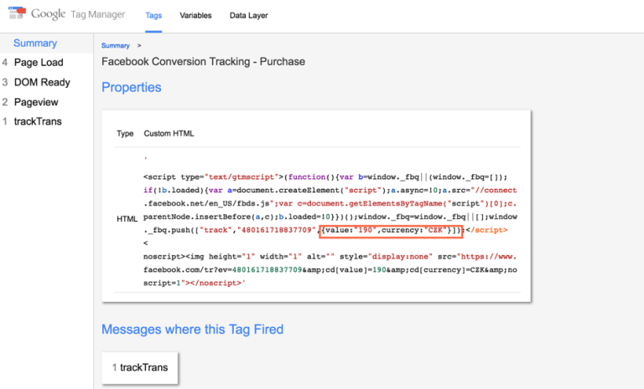Click the Properties section heading

[131, 87]
